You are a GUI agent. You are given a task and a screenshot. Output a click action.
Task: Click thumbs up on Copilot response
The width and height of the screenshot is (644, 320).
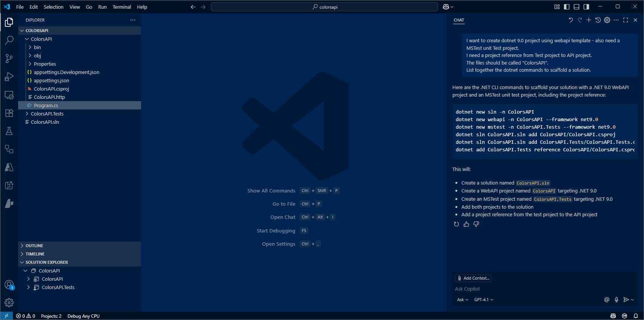(466, 224)
